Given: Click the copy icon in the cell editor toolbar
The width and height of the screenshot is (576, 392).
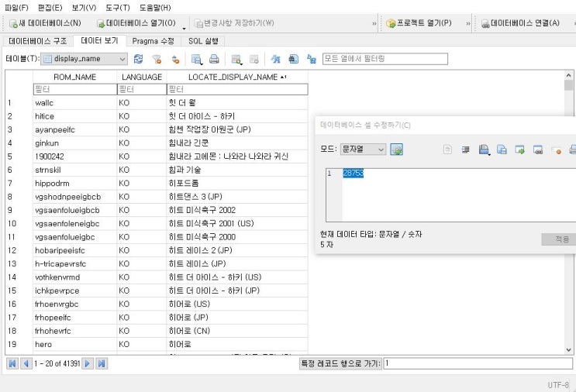Looking at the screenshot, I should pyautogui.click(x=502, y=150).
